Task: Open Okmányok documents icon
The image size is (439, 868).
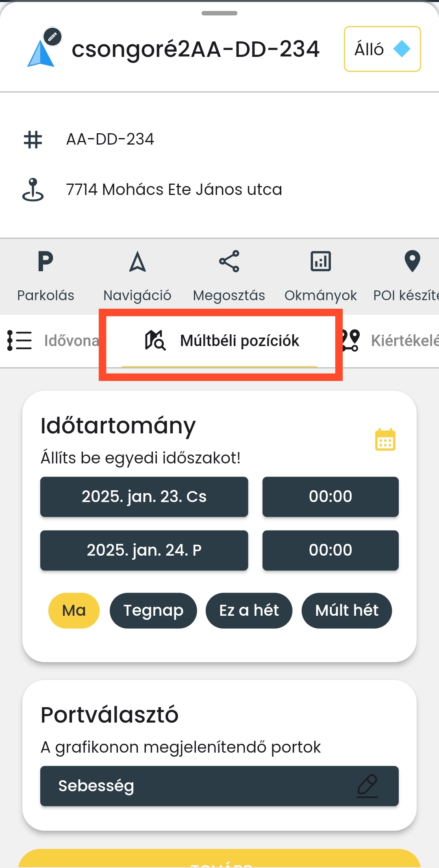Action: click(x=321, y=262)
